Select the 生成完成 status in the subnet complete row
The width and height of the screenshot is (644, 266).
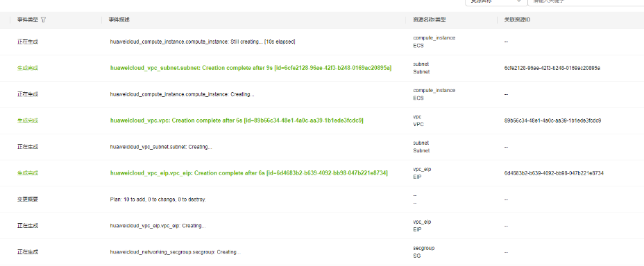point(28,68)
